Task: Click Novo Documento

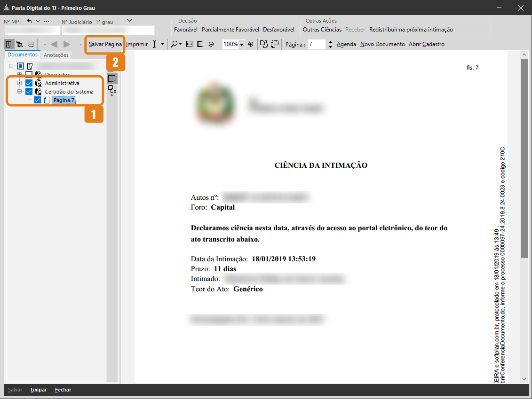Action: point(382,44)
